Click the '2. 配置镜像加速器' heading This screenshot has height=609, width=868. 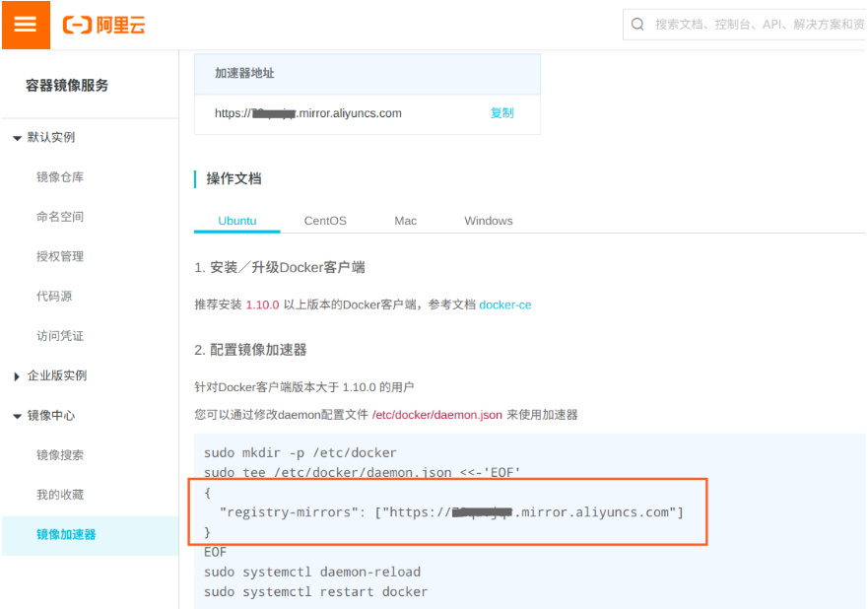pos(250,350)
